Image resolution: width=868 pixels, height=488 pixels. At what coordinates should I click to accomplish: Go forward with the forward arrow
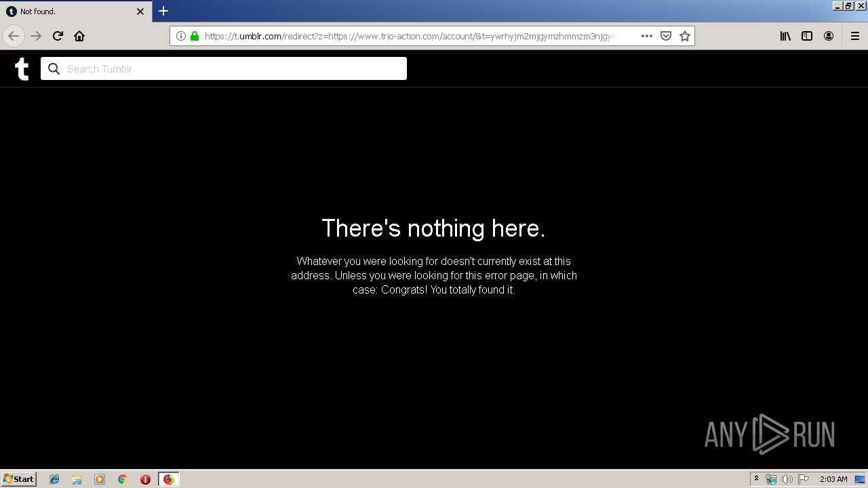click(x=36, y=36)
